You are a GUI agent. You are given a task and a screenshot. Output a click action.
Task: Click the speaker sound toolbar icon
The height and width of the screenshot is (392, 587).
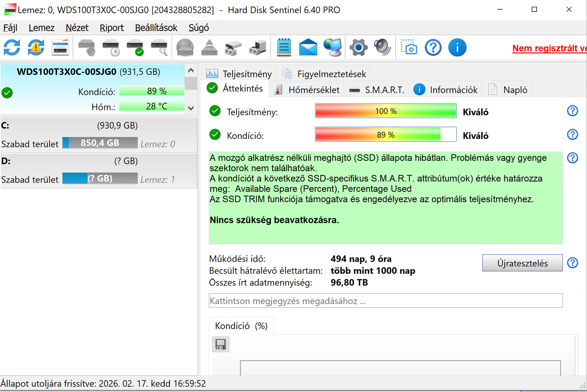pos(383,47)
